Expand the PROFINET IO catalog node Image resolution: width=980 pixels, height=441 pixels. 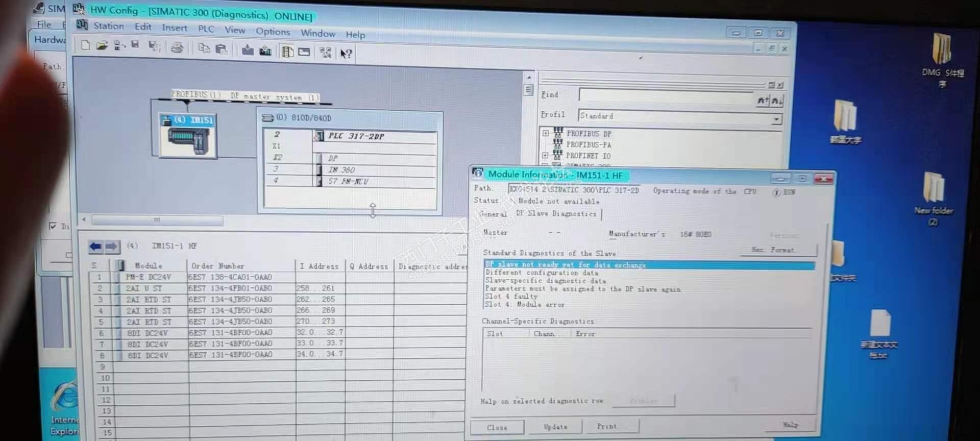tap(546, 155)
